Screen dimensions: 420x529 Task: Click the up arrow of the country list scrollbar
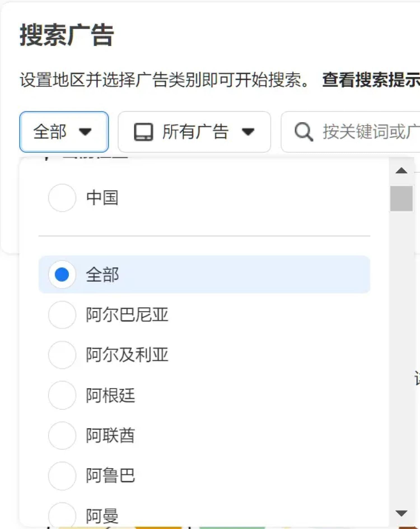[401, 171]
